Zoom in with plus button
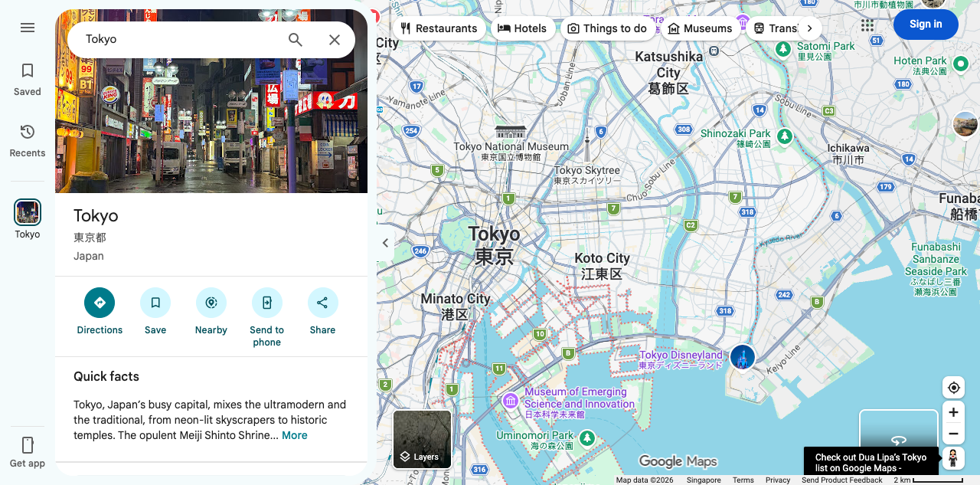 point(953,412)
